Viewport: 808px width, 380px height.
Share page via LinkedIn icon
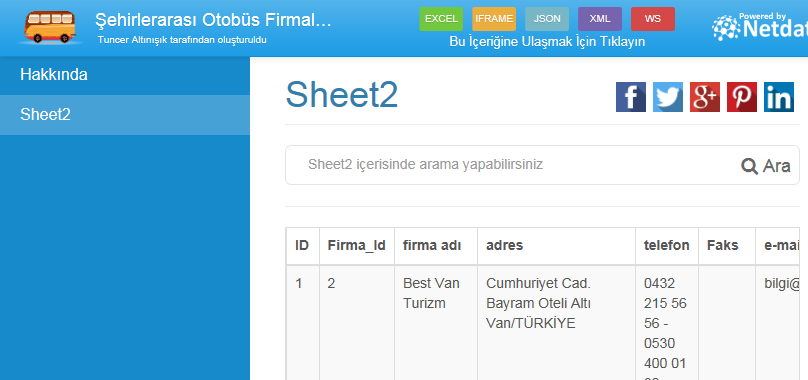779,97
